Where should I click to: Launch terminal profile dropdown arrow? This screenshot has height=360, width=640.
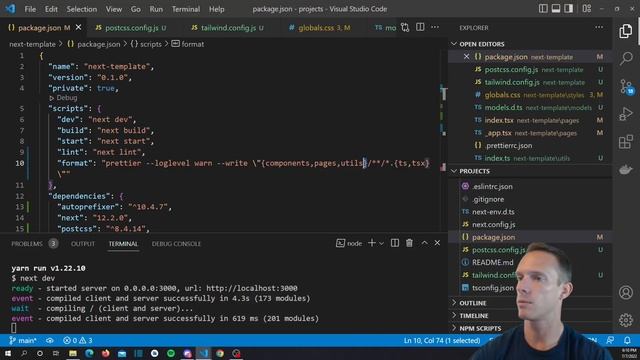click(381, 243)
